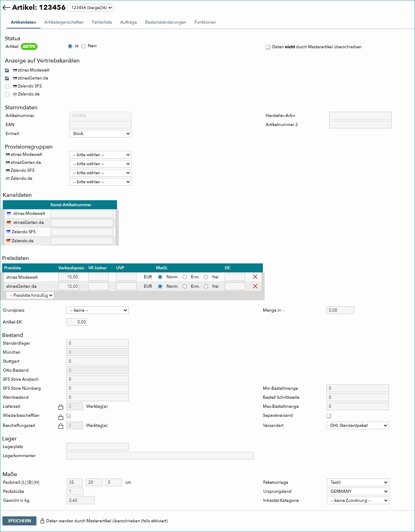Focus the Lagerplatz input field
Screen dimensions: 415x532
coord(98,447)
